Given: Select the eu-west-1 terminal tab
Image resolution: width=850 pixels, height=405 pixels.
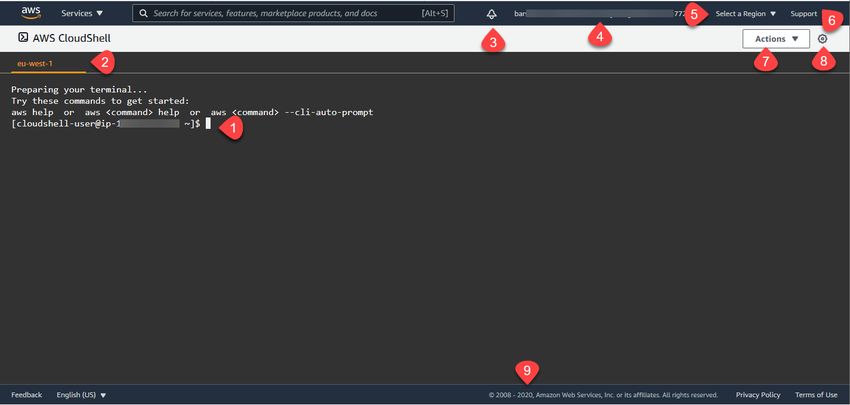Looking at the screenshot, I should tap(35, 63).
